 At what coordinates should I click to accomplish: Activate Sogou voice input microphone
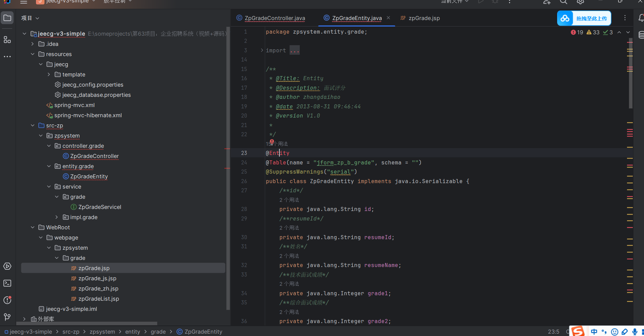click(x=634, y=332)
